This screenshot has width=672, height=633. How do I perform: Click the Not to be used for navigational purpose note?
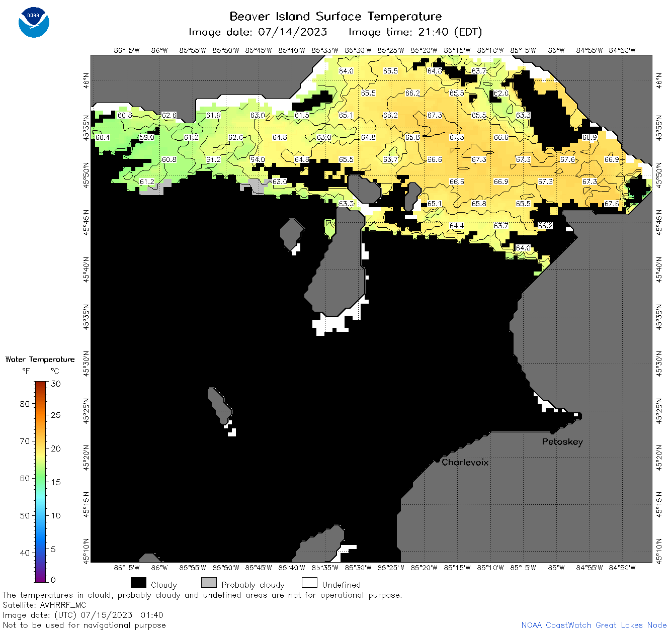(84, 625)
